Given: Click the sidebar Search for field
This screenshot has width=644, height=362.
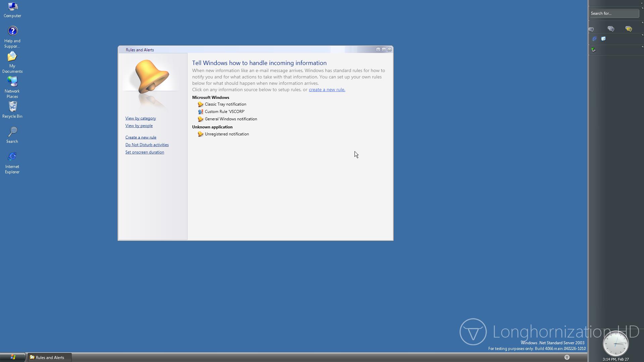Looking at the screenshot, I should (x=614, y=13).
